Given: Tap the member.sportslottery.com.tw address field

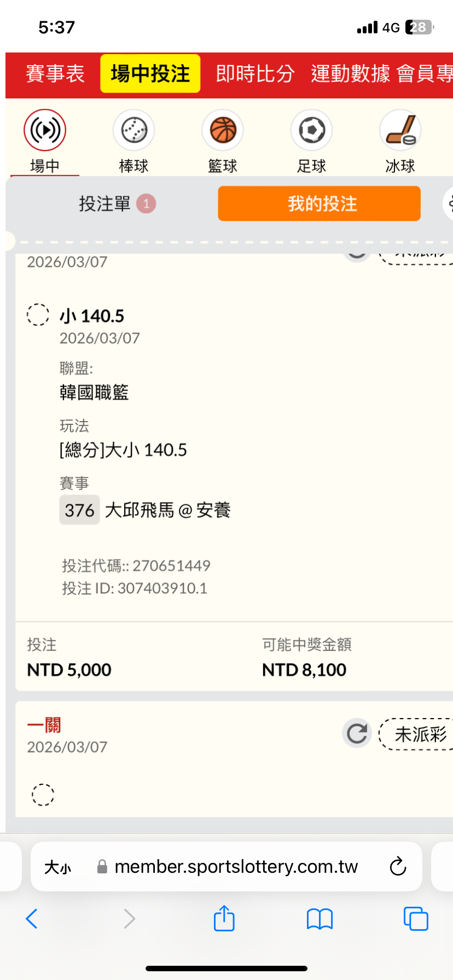Looking at the screenshot, I should click(x=235, y=867).
